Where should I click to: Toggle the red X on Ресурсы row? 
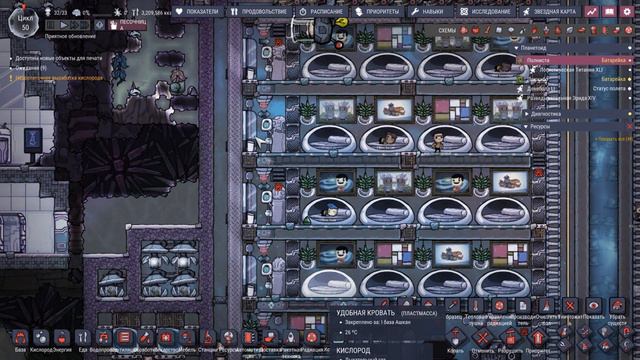pos(630,127)
